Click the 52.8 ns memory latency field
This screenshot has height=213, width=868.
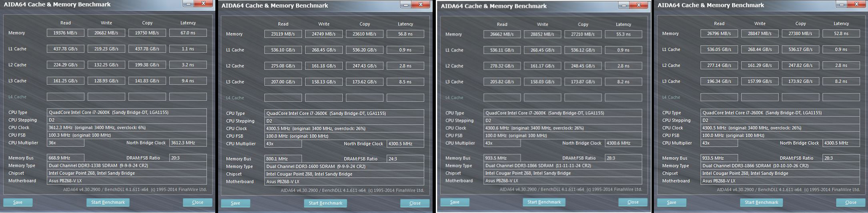pos(841,34)
